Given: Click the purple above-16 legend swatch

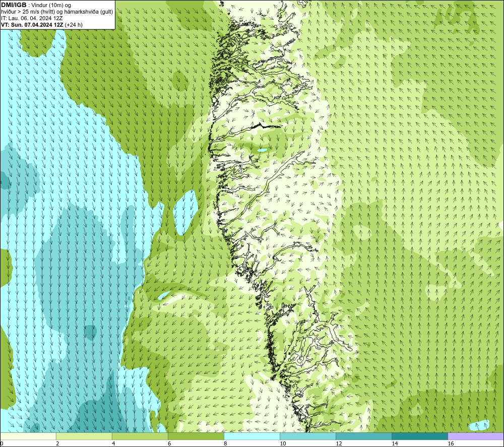Looking at the screenshot, I should pos(476,436).
